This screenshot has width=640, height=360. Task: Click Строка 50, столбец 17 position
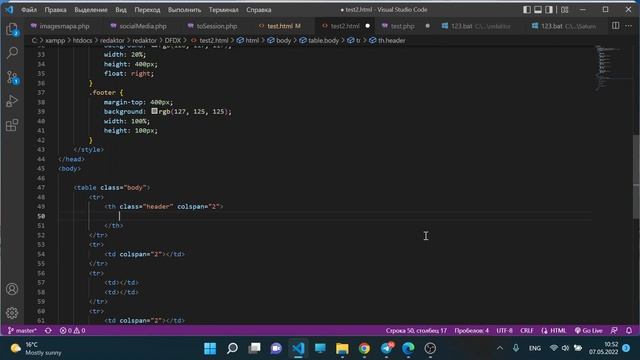pyautogui.click(x=416, y=330)
